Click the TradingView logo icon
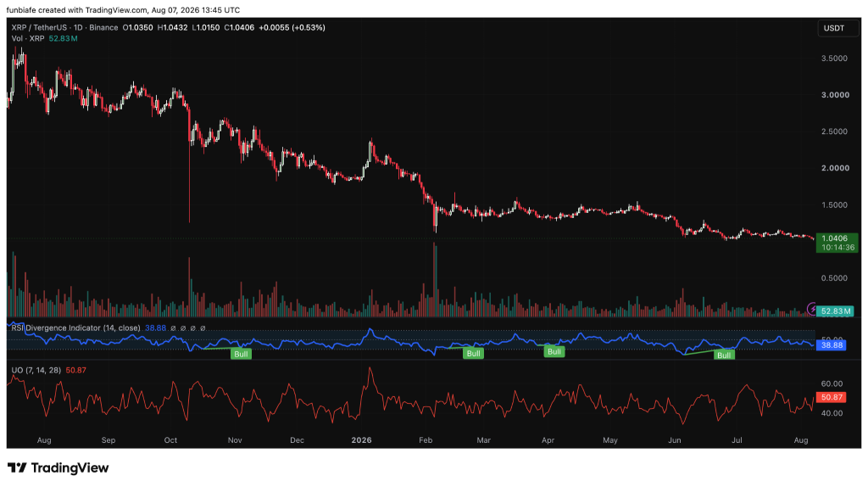868x487 pixels. pyautogui.click(x=17, y=468)
